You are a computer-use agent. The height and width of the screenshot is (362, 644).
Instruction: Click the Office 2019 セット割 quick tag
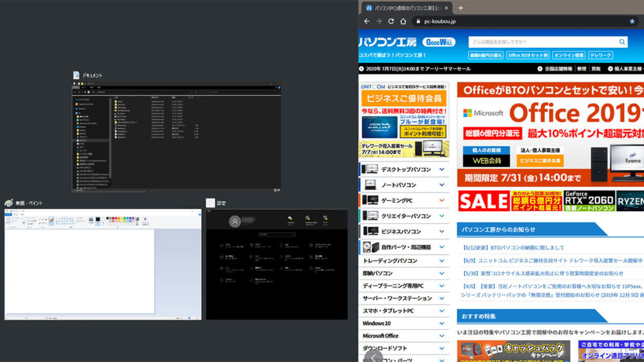tap(528, 55)
